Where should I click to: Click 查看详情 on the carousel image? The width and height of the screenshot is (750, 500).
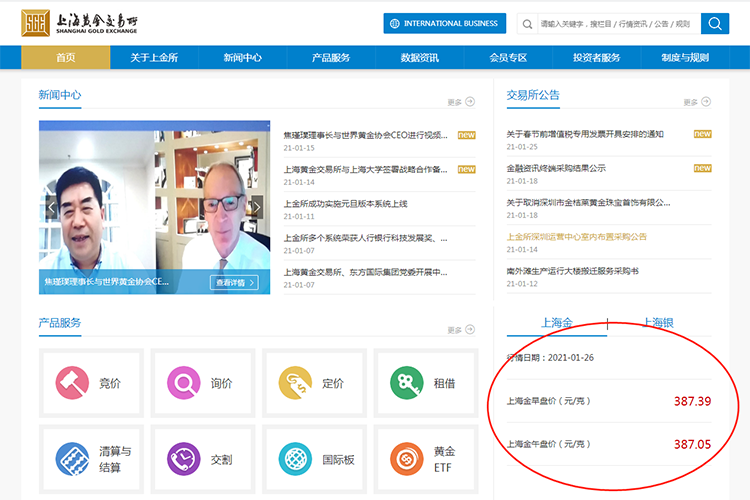pos(234,282)
